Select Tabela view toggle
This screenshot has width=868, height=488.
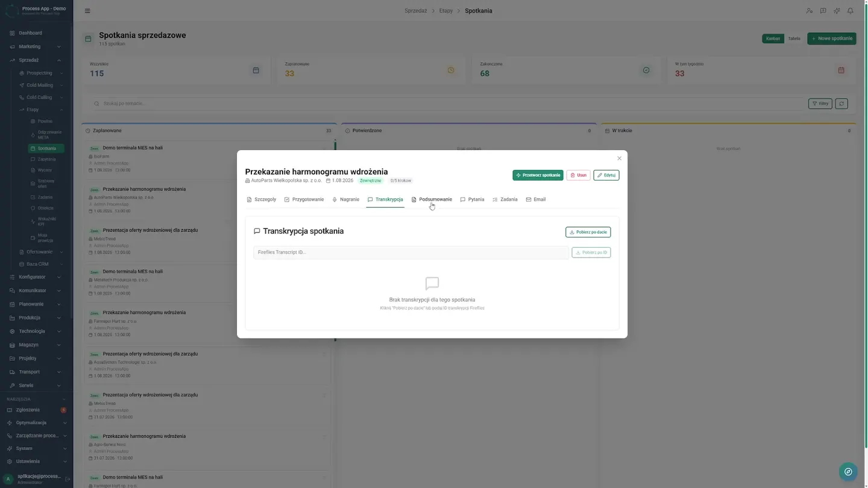794,39
